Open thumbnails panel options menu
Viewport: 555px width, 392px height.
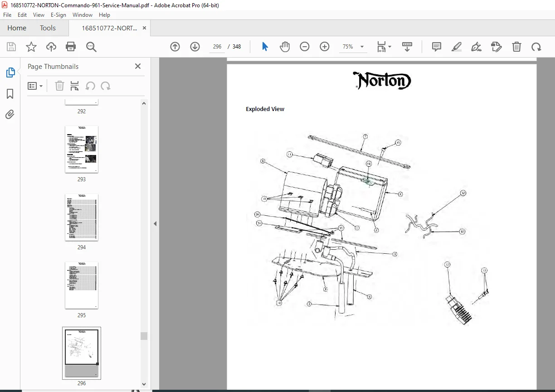point(35,86)
